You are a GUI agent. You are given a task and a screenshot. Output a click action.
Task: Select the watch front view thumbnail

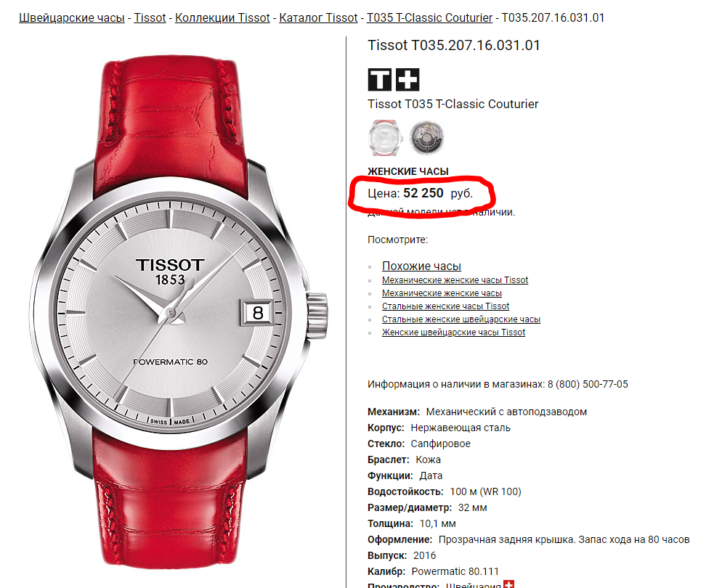tap(385, 137)
